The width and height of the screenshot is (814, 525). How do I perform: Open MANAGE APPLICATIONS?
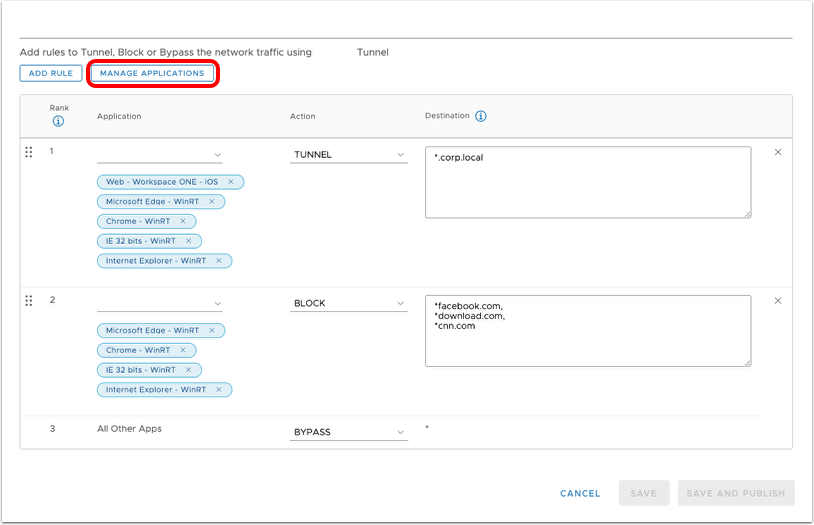[x=152, y=73]
